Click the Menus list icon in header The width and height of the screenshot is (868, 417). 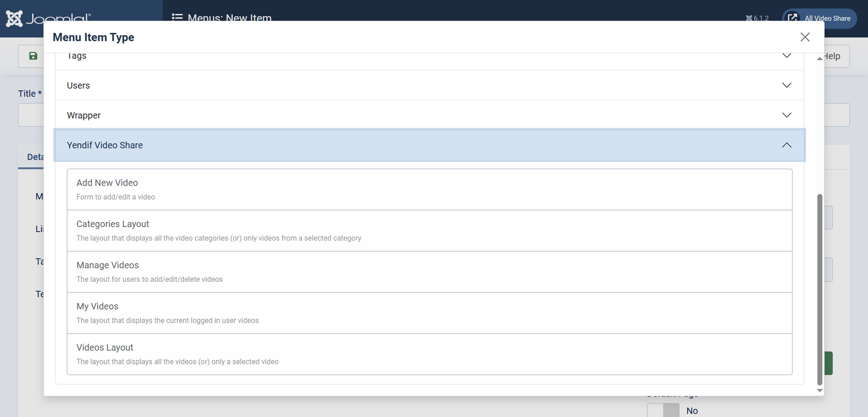click(x=177, y=18)
